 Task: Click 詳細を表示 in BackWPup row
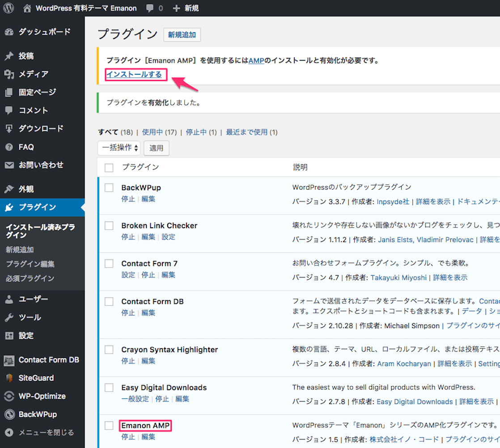pyautogui.click(x=433, y=202)
